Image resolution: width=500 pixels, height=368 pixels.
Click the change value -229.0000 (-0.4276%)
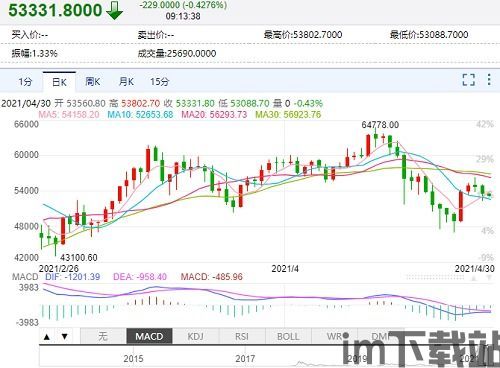pyautogui.click(x=183, y=5)
